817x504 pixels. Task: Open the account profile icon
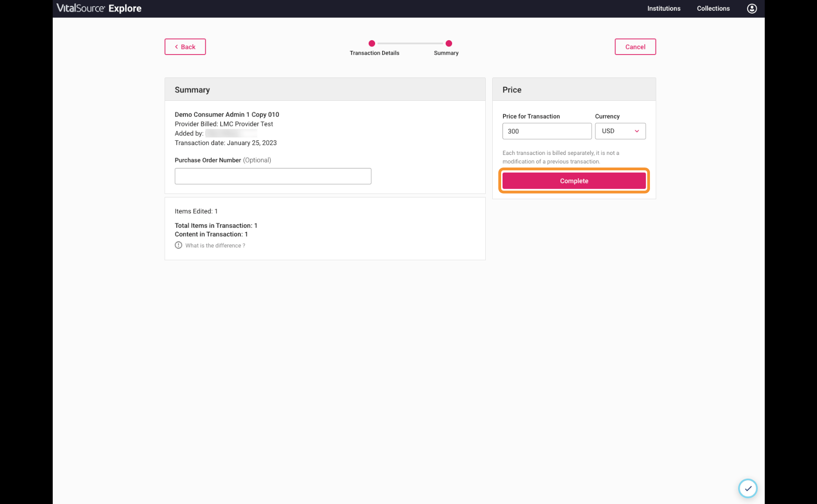coord(751,8)
